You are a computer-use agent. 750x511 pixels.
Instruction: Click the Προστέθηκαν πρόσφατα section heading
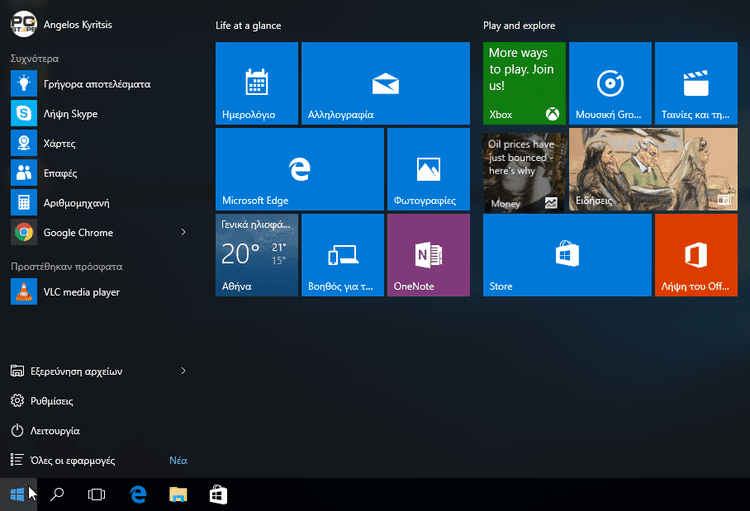pyautogui.click(x=66, y=267)
